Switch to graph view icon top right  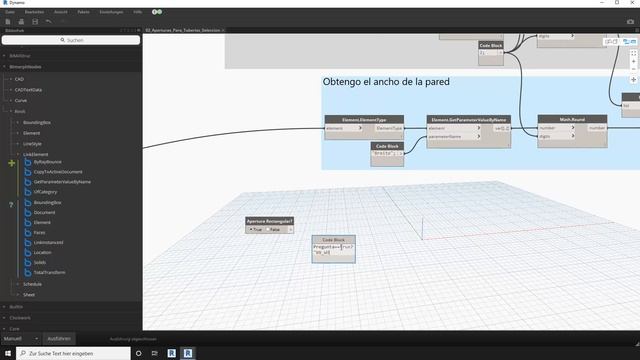(611, 42)
